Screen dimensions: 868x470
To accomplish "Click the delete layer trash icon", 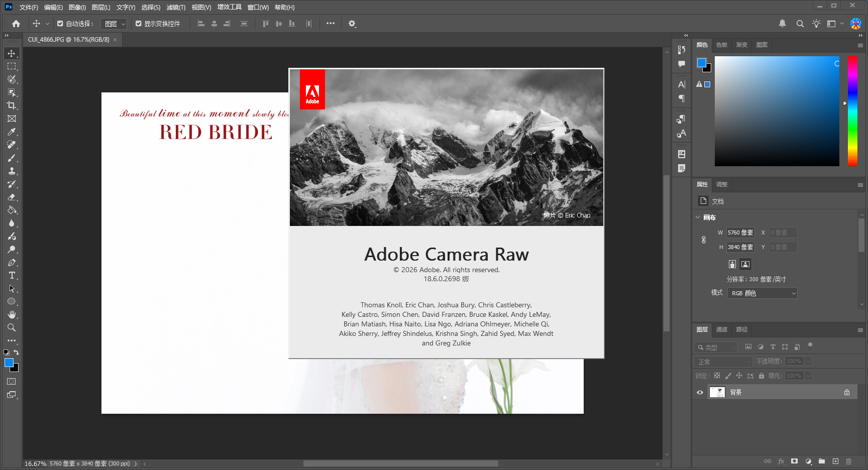I will (849, 461).
